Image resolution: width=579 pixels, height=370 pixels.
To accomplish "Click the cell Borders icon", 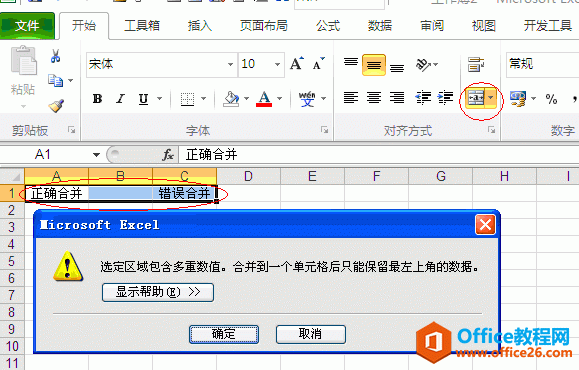I will [x=187, y=99].
